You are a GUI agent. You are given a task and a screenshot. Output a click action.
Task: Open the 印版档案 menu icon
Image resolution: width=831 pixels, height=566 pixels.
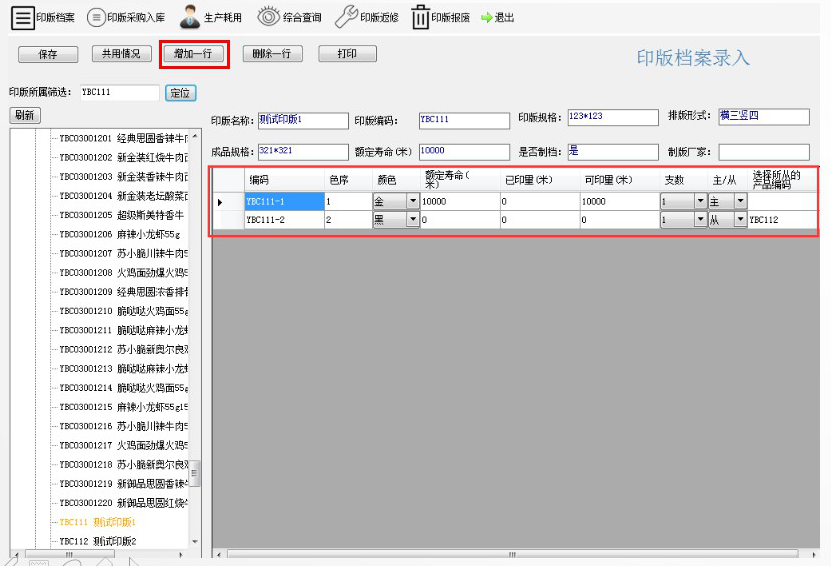pos(23,17)
